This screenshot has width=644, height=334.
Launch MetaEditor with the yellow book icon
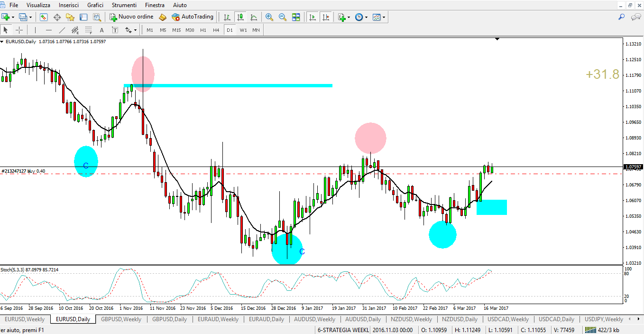pos(163,17)
